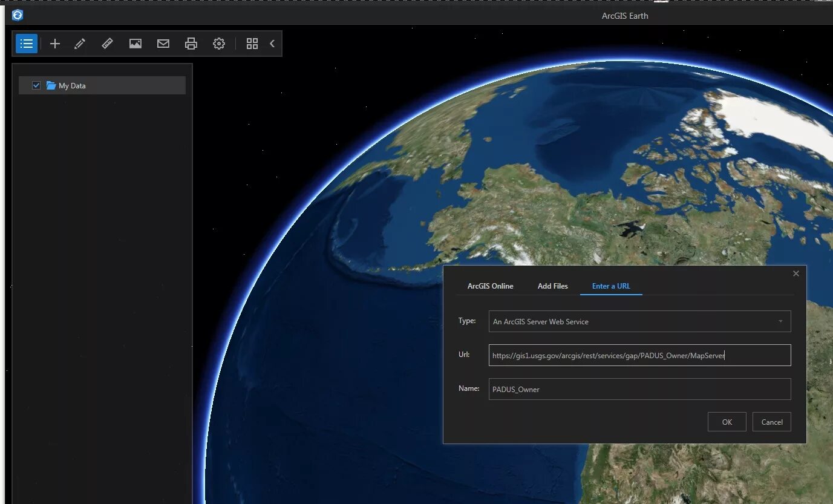
Task: Click the Cancel button
Action: point(771,422)
